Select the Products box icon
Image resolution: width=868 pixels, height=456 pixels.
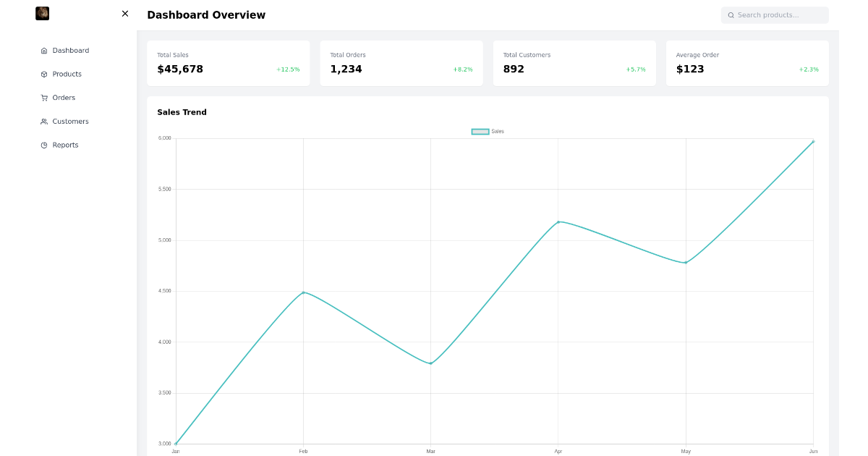tap(44, 74)
